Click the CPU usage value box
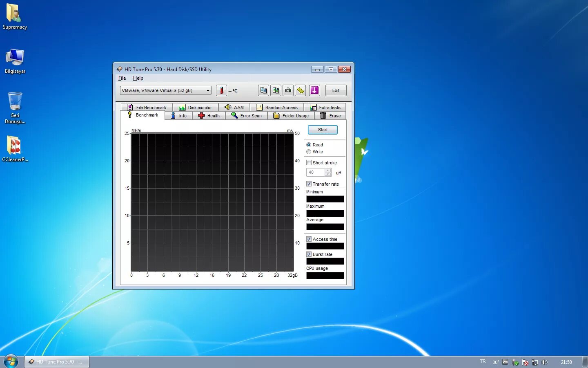The width and height of the screenshot is (588, 368). (x=325, y=276)
